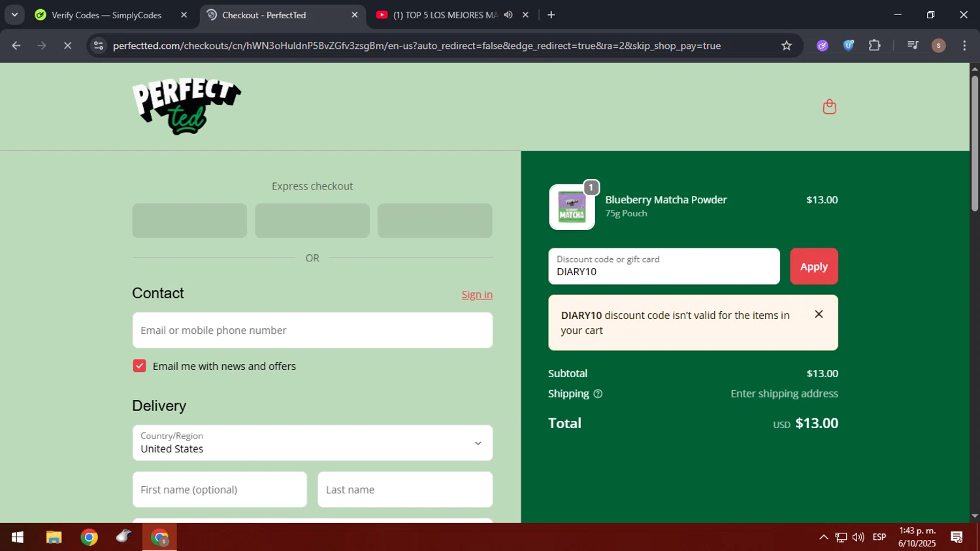Open the grey bird app on taskbar

click(x=124, y=537)
